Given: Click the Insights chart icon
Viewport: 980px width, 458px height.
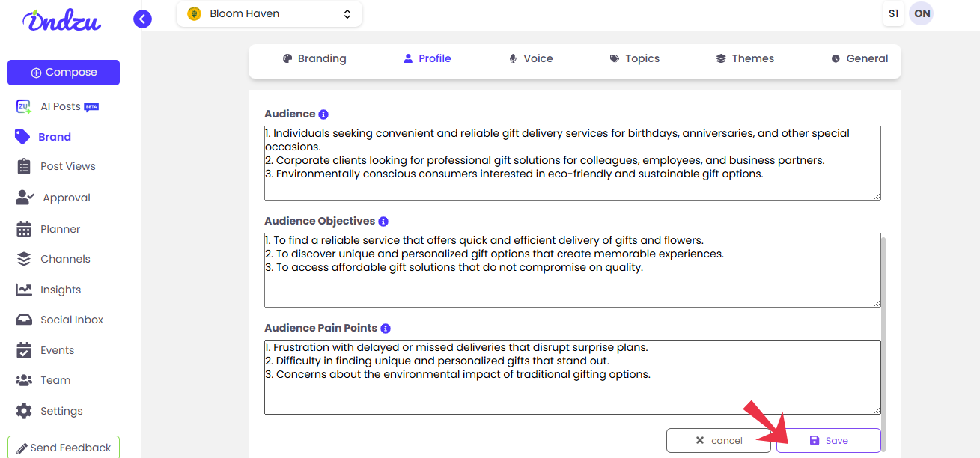Looking at the screenshot, I should pyautogui.click(x=24, y=290).
